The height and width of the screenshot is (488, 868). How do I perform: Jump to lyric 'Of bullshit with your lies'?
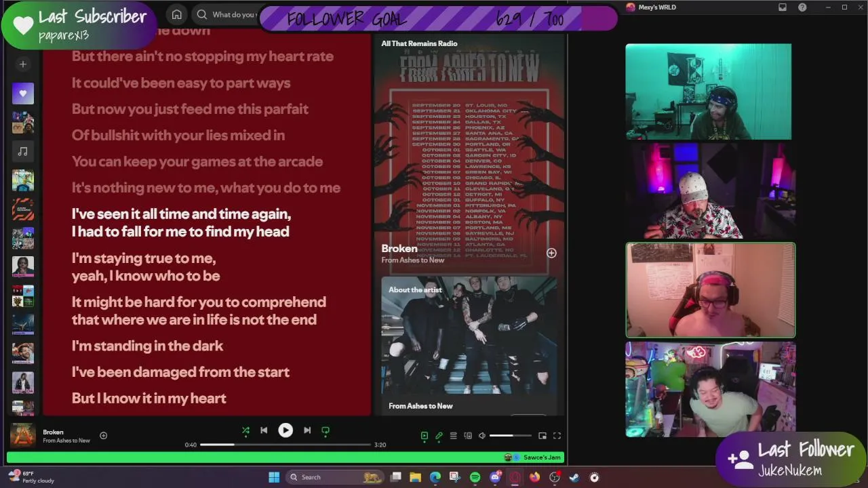178,136
